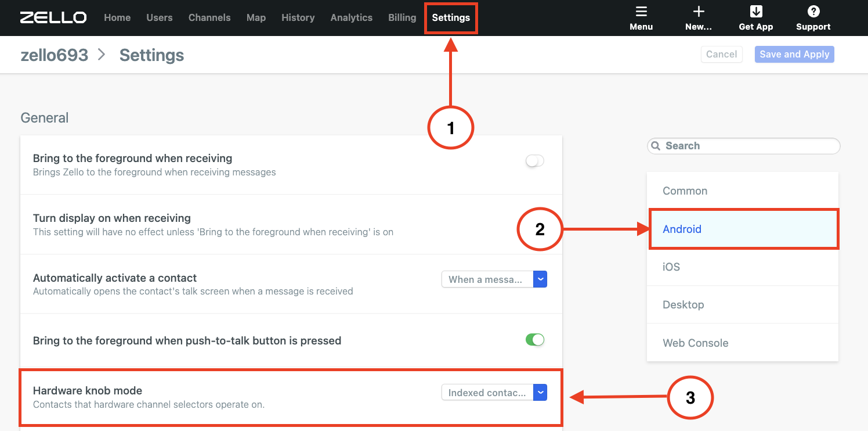Screen dimensions: 868x431
Task: Go to Home tab
Action: (117, 17)
